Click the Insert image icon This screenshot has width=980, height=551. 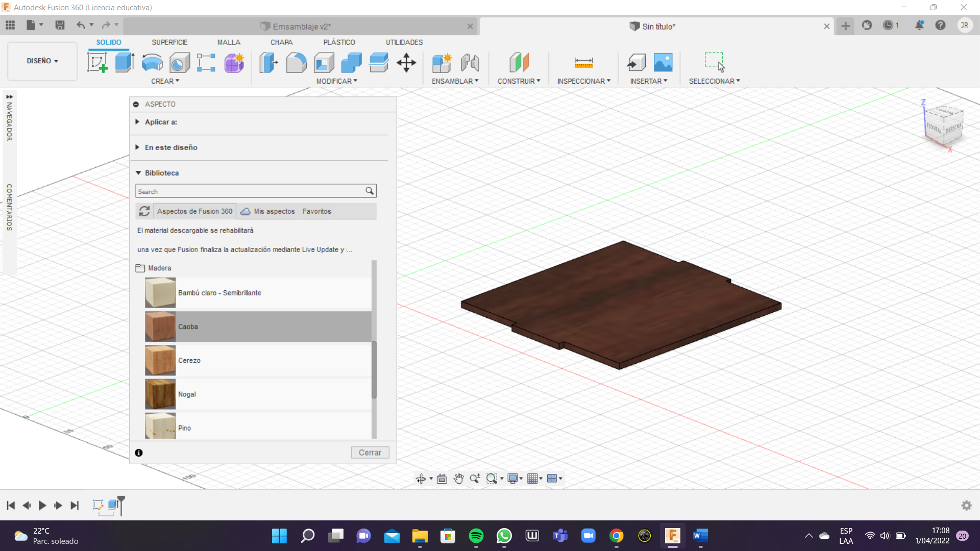coord(663,63)
